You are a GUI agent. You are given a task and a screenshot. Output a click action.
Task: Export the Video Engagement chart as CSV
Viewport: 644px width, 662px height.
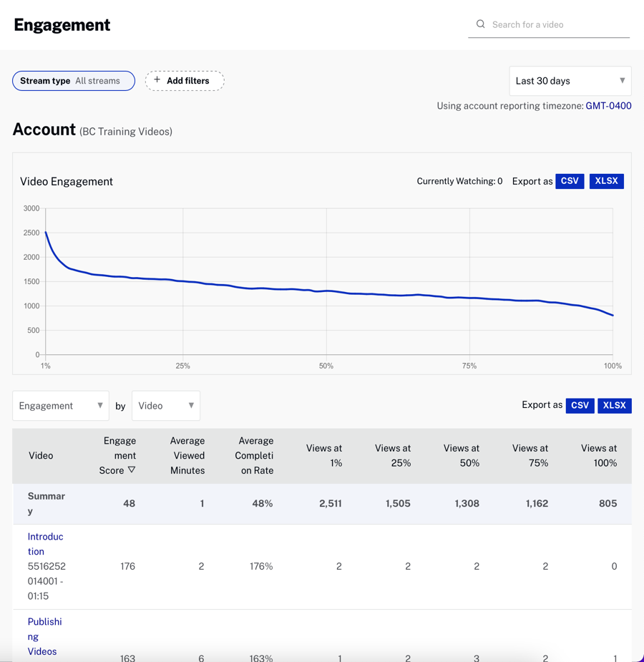pos(570,181)
